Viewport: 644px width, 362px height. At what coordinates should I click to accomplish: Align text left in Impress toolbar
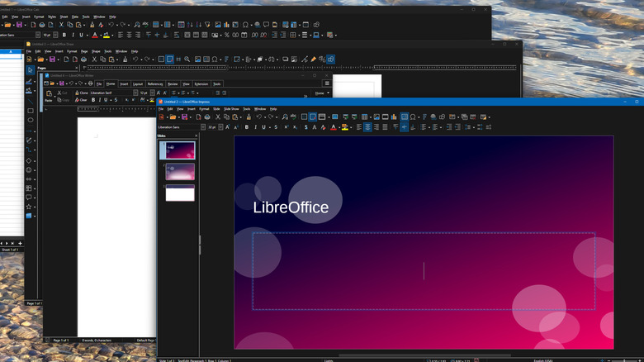(x=359, y=127)
